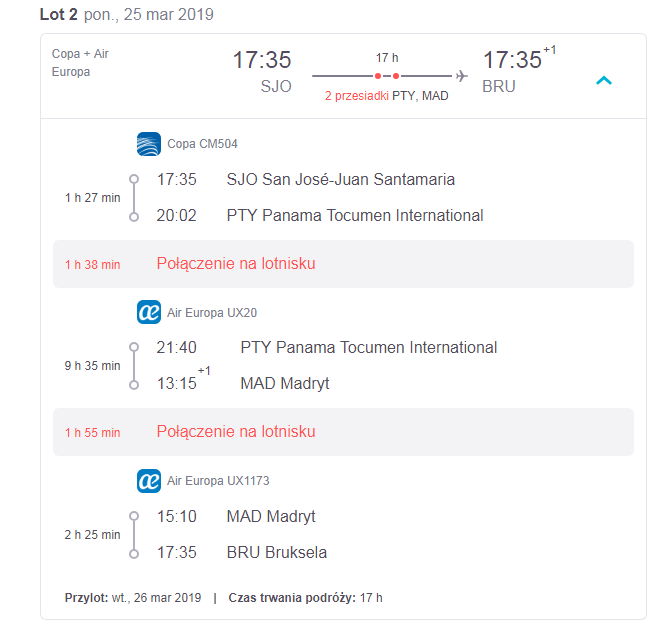Click the BRU Bruksela arrival circle marker
This screenshot has width=672, height=629.
coord(134,554)
